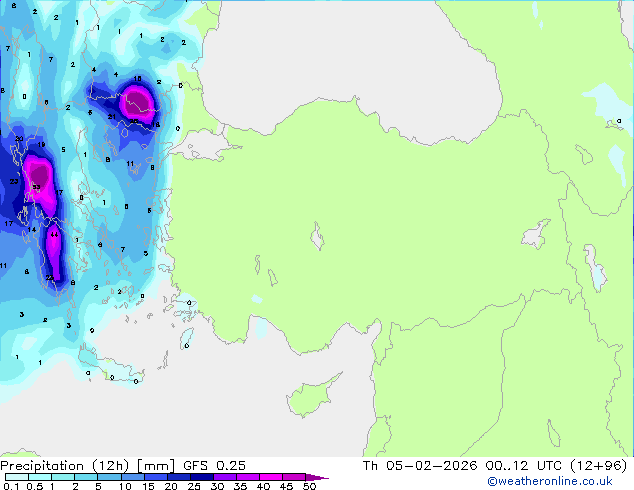Click the '00..12 UTC' time text
This screenshot has height=490, width=634.
coord(524,466)
